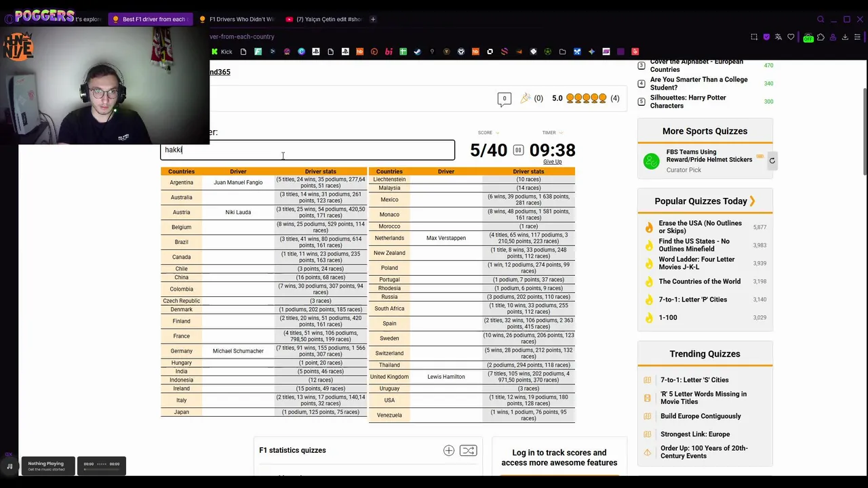
Task: Click the pink 'bi' bookmark icon
Action: (389, 52)
